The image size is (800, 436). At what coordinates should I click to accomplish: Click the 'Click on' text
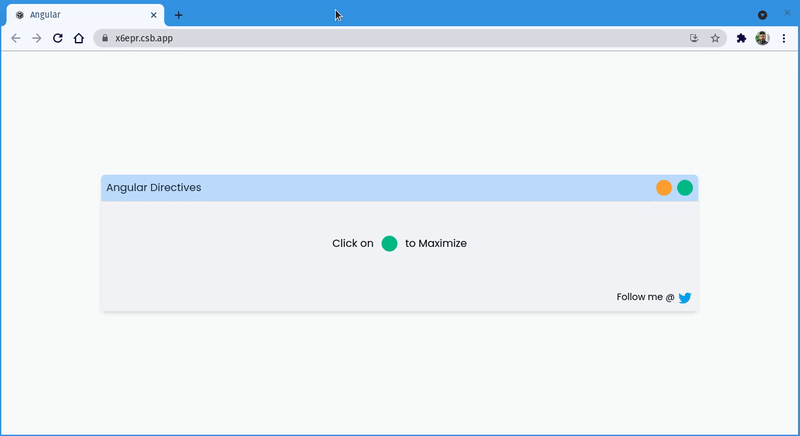tap(353, 243)
